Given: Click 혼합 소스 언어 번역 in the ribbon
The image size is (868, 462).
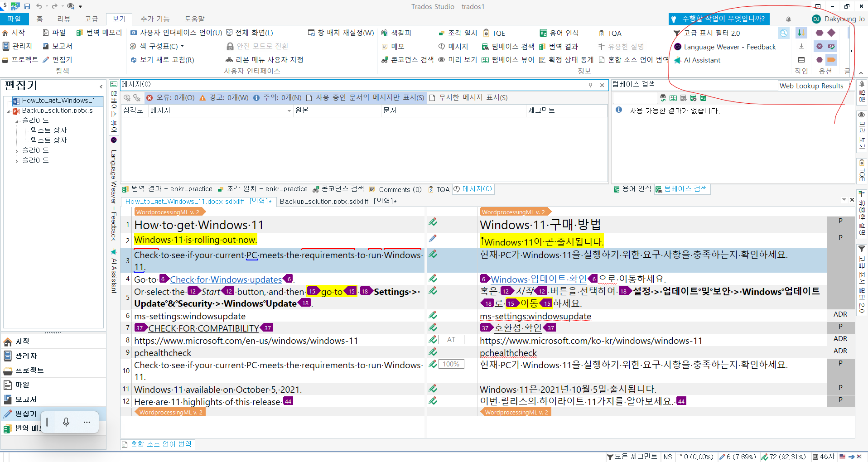Looking at the screenshot, I should pyautogui.click(x=633, y=60).
